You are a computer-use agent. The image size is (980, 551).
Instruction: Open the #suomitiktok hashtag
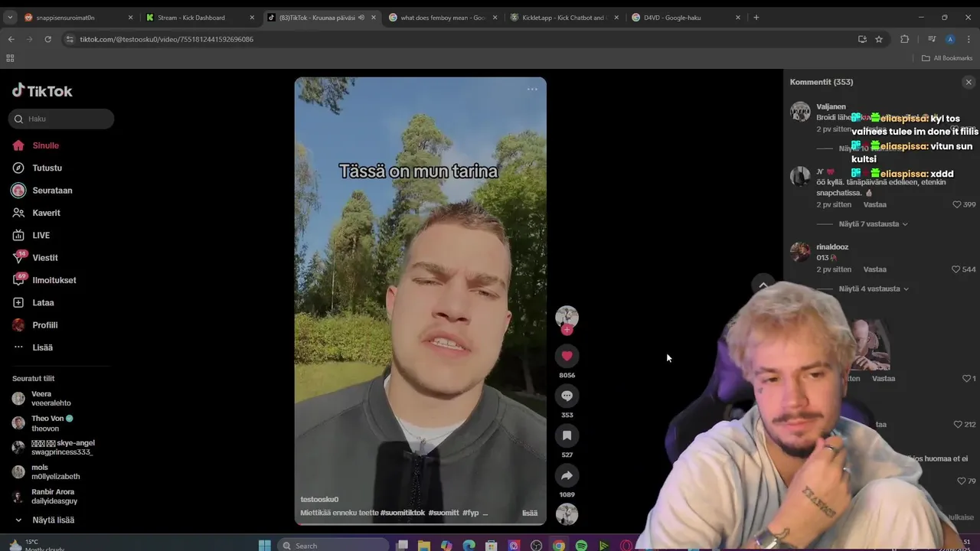(x=402, y=513)
